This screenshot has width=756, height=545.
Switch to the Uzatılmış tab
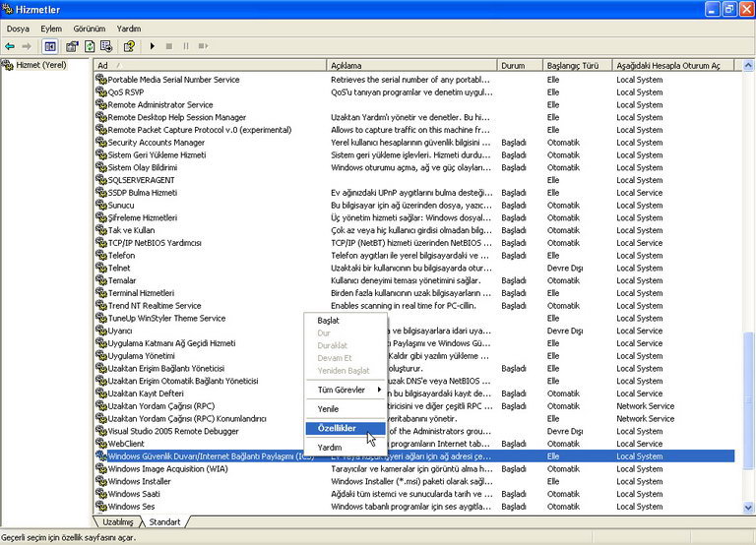[x=118, y=521]
